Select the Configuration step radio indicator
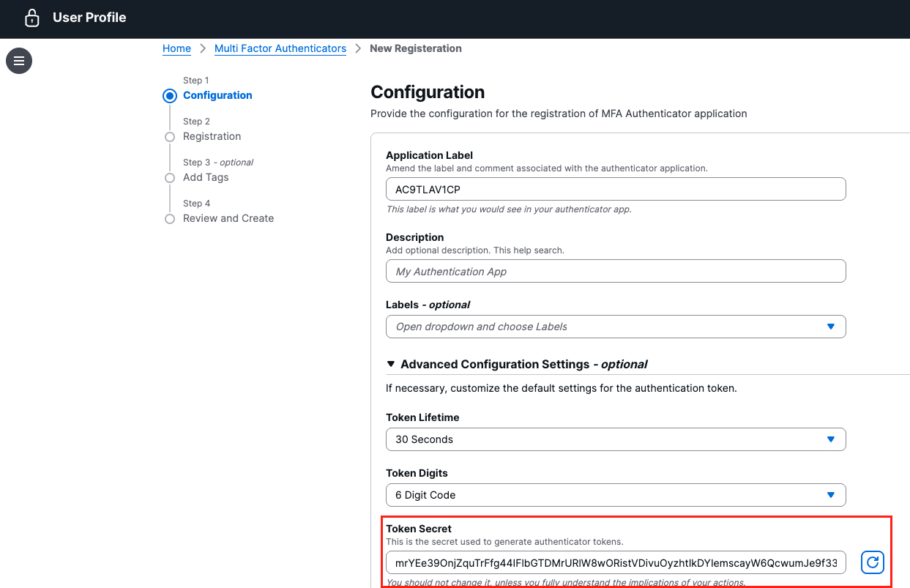The height and width of the screenshot is (588, 910). point(170,96)
